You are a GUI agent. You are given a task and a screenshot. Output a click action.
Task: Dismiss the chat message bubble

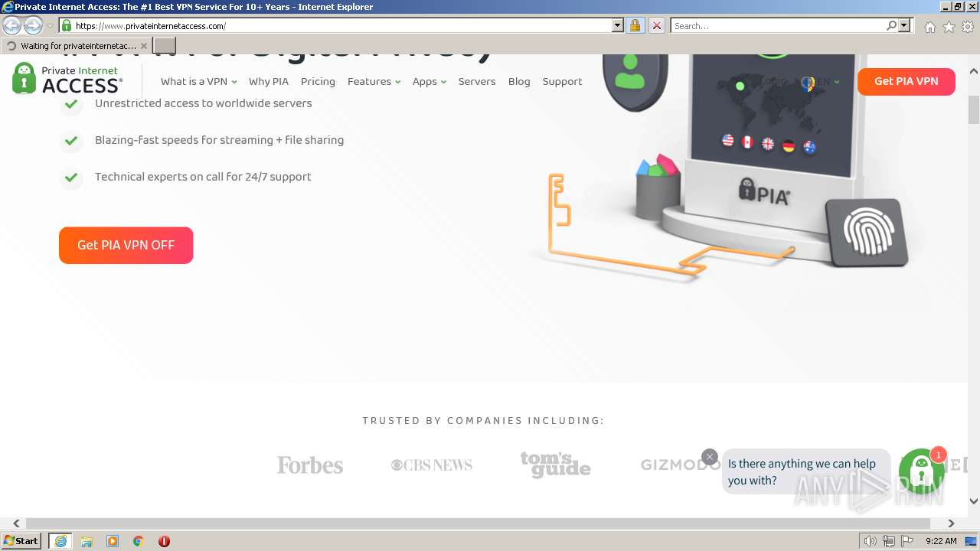pos(710,457)
